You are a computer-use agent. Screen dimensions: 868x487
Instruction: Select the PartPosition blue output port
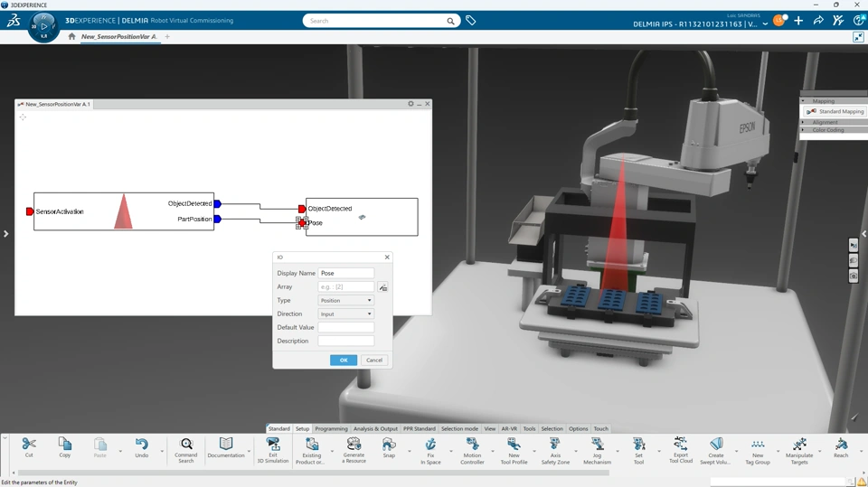click(218, 220)
